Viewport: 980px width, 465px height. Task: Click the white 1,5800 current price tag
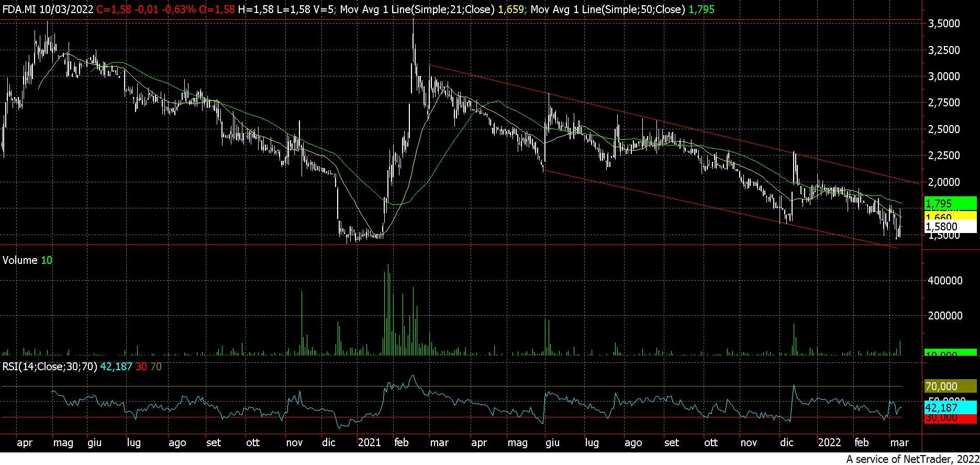pyautogui.click(x=951, y=226)
